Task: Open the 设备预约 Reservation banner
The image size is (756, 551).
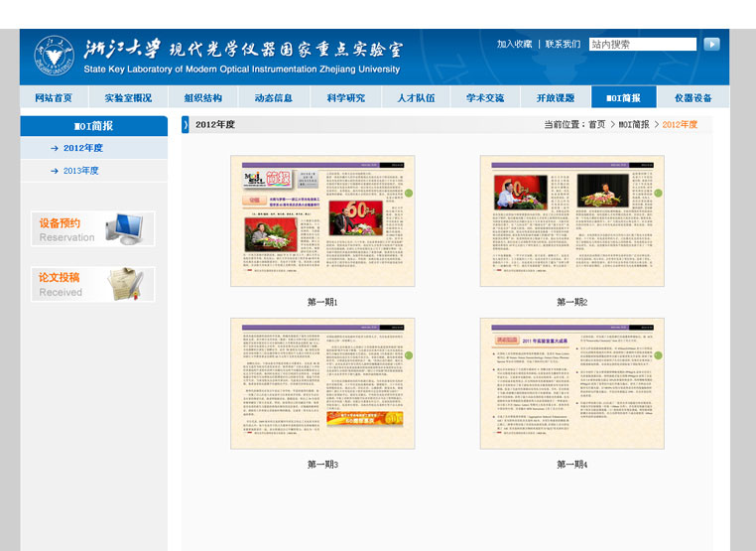Action: pyautogui.click(x=93, y=229)
